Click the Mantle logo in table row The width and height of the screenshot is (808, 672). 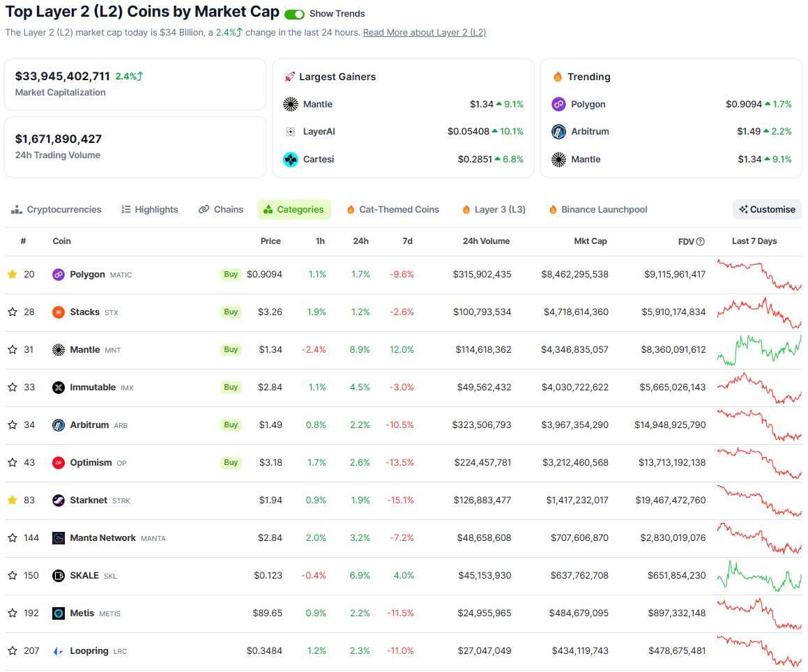(59, 349)
